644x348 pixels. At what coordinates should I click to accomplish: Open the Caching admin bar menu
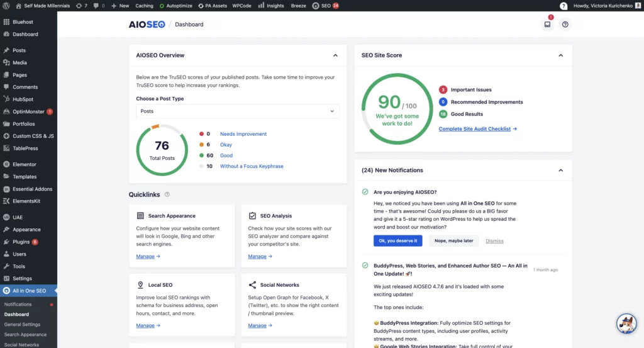click(x=144, y=6)
